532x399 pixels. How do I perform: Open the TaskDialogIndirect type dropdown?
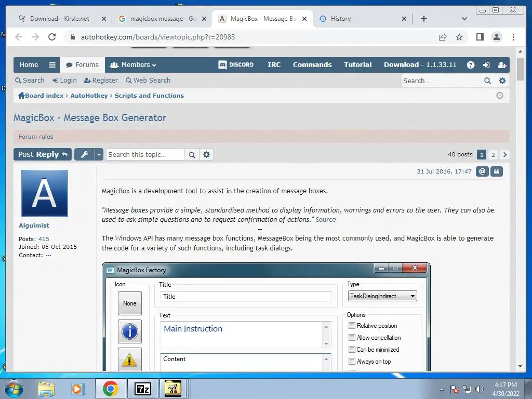pos(382,296)
